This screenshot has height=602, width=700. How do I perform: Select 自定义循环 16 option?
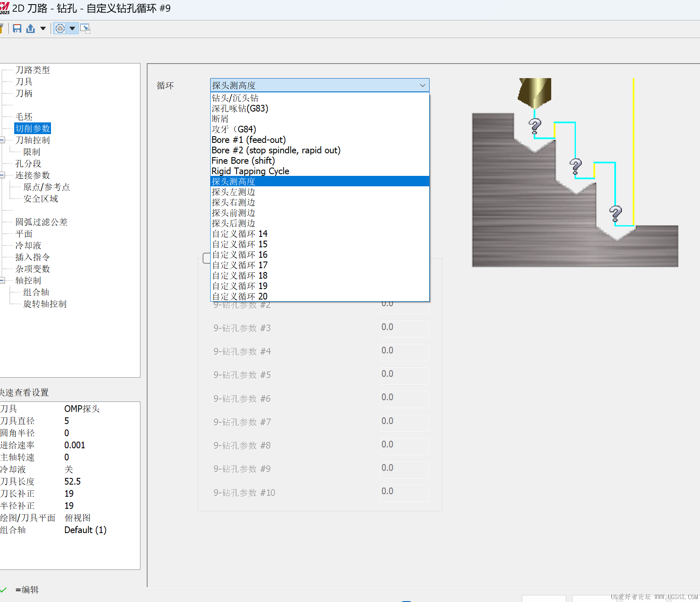[320, 255]
